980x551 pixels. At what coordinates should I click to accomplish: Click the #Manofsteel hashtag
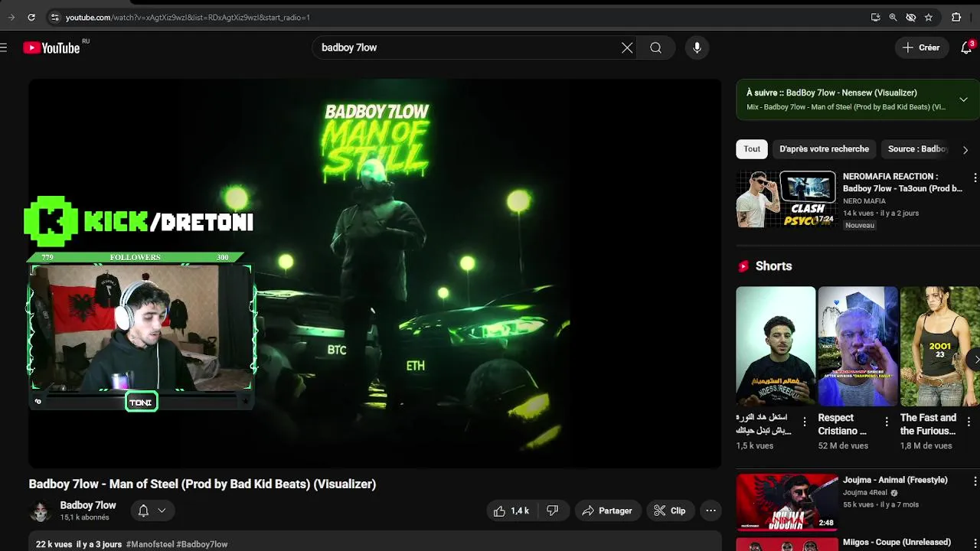click(150, 544)
